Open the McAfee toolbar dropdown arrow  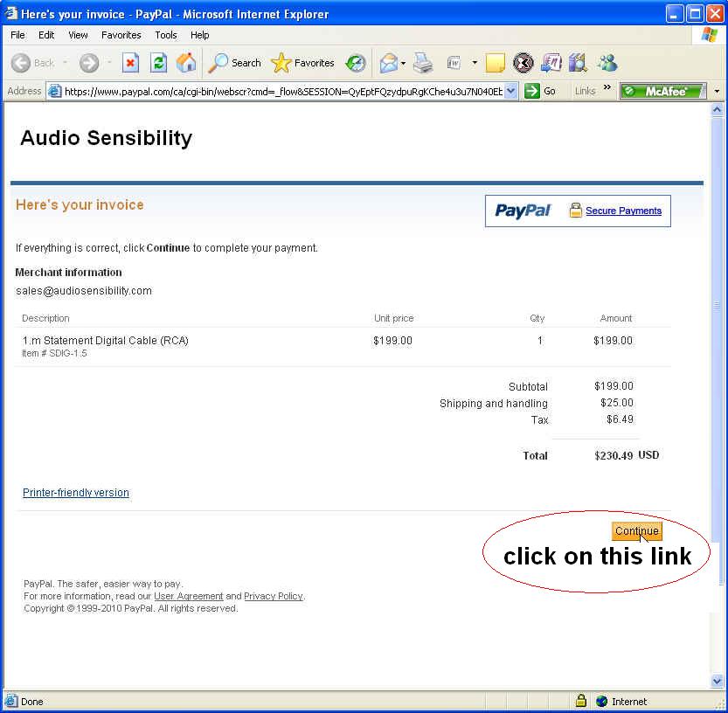[x=717, y=91]
